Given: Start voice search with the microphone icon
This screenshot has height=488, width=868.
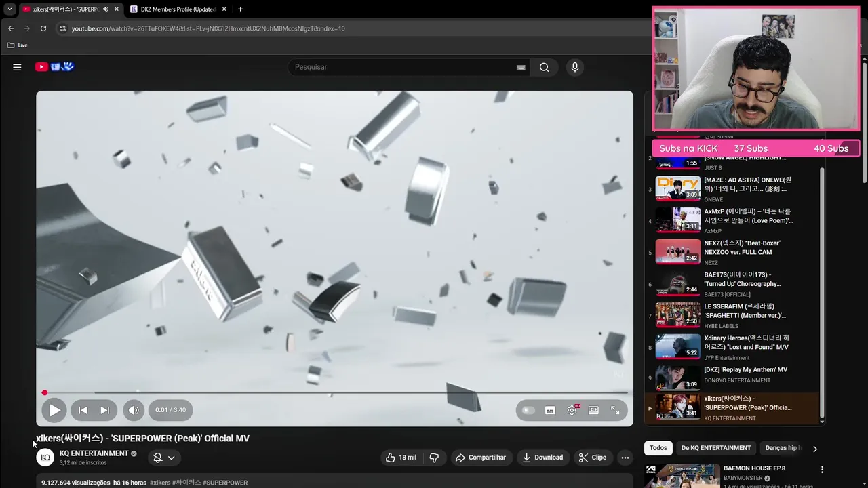Looking at the screenshot, I should pyautogui.click(x=574, y=67).
